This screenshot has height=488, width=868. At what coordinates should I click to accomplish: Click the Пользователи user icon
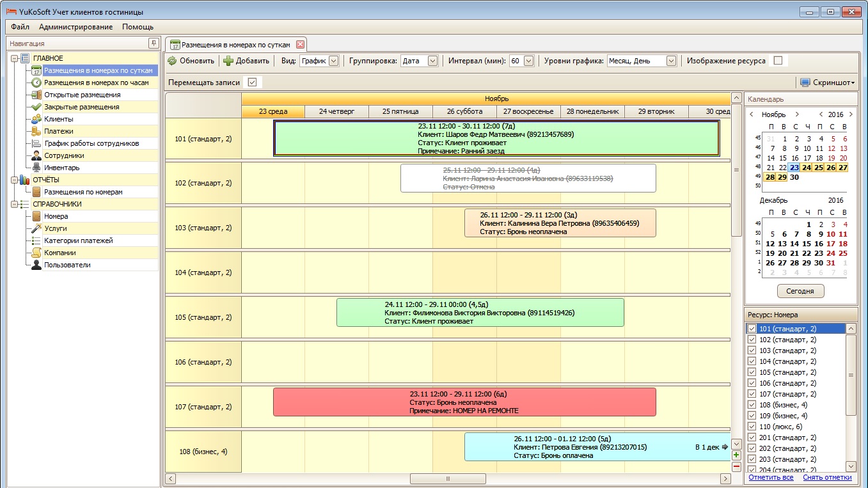point(37,265)
